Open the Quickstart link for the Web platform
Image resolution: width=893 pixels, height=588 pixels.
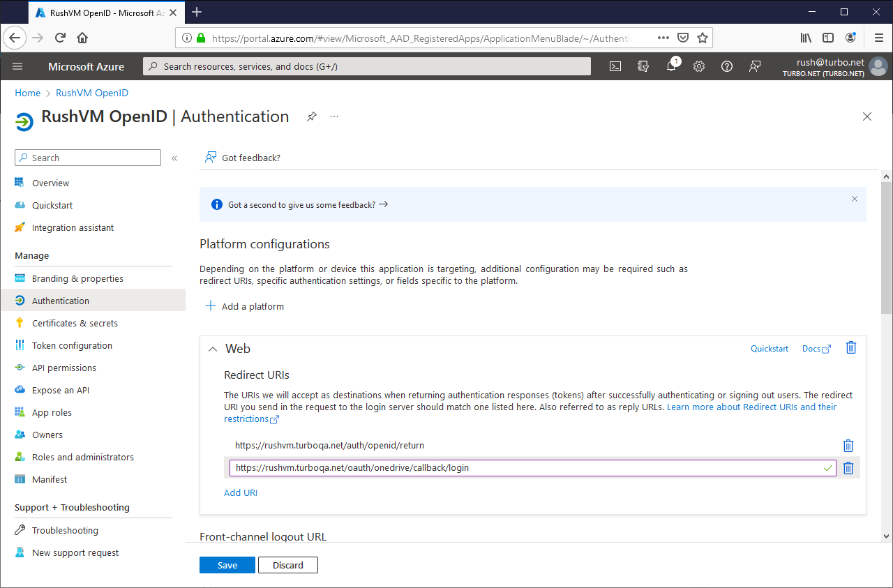pyautogui.click(x=769, y=348)
